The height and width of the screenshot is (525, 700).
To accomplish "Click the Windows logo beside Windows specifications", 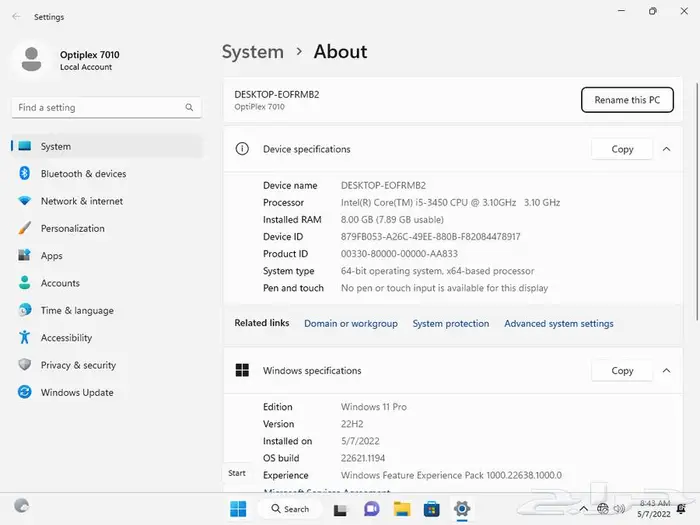I will coord(242,370).
